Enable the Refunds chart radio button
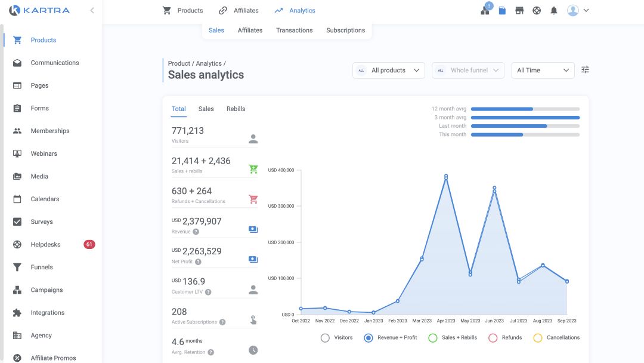The width and height of the screenshot is (644, 363). point(493,338)
